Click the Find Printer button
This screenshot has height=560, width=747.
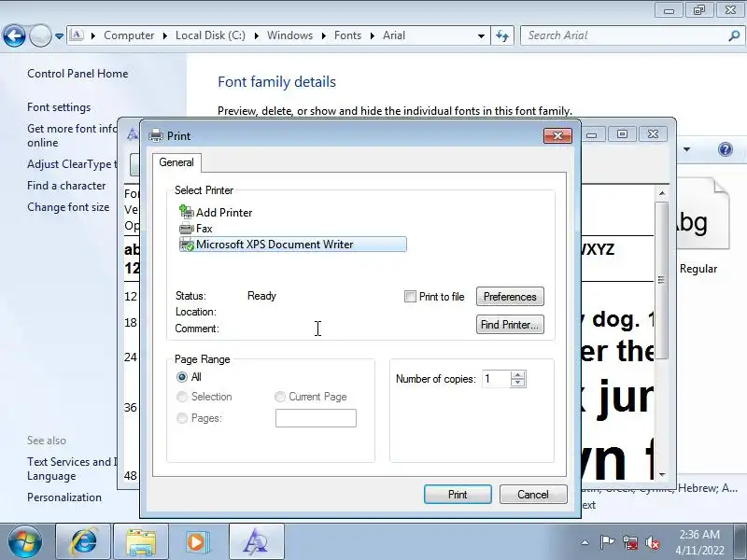tap(510, 325)
